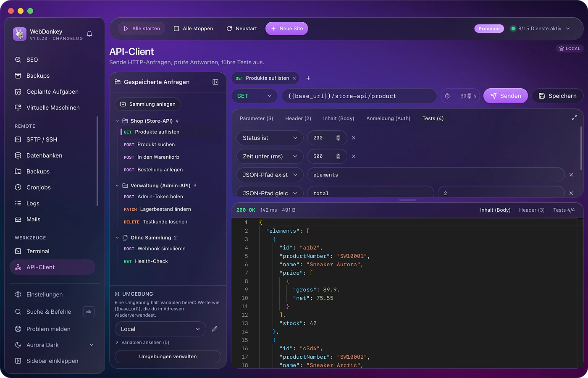Image resolution: width=588 pixels, height=378 pixels.
Task: Click Neue Site button
Action: point(287,29)
